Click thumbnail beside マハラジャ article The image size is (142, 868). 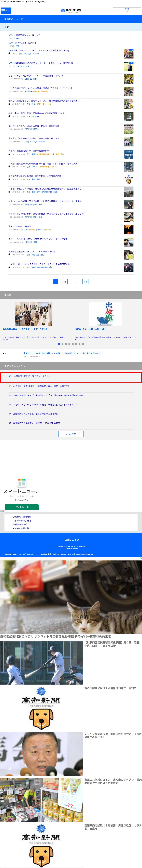tap(129, 54)
